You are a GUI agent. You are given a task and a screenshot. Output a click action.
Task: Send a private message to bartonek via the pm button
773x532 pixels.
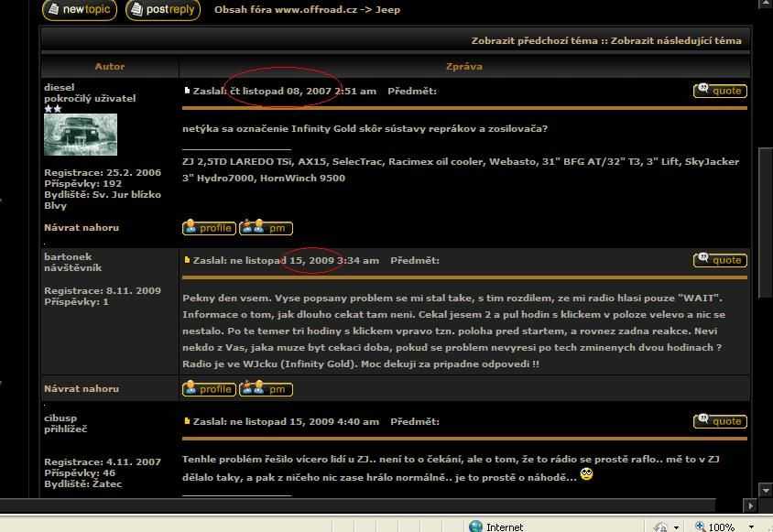(x=266, y=388)
